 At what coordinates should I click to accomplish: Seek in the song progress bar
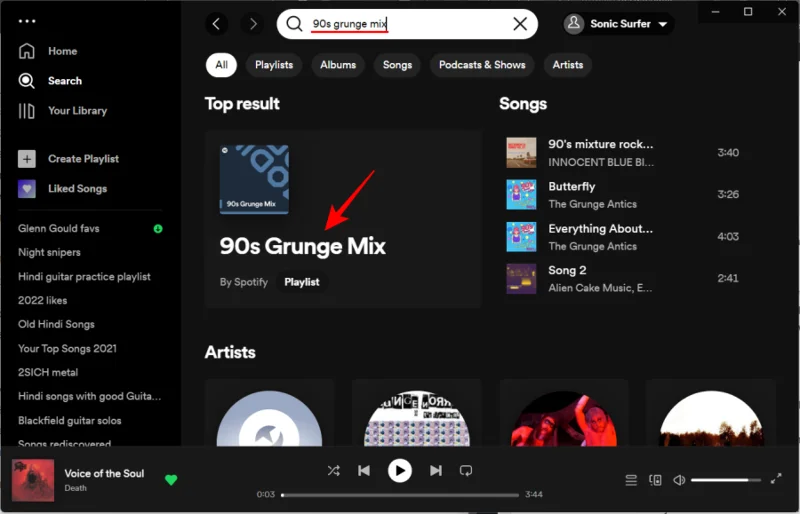point(400,495)
